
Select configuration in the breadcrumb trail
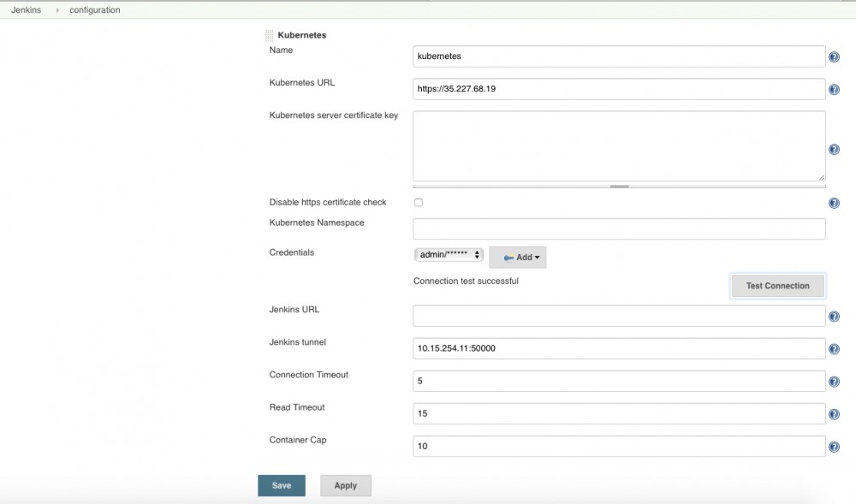coord(94,9)
